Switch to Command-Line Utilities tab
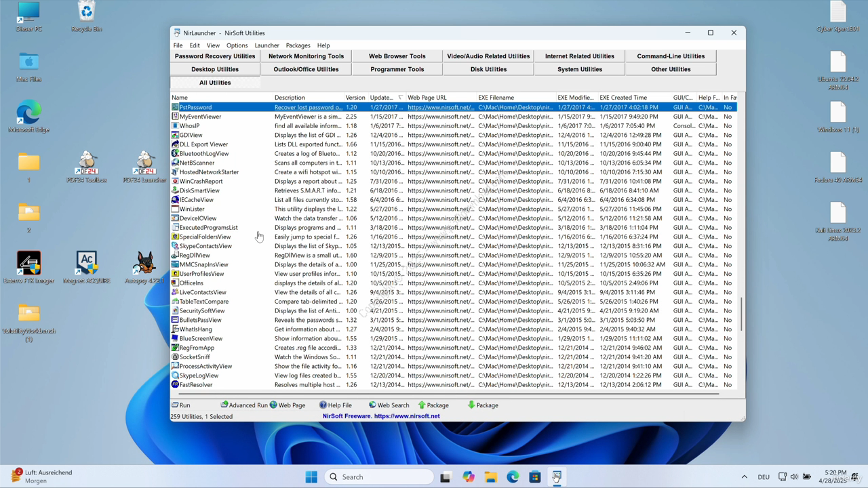 pyautogui.click(x=671, y=56)
